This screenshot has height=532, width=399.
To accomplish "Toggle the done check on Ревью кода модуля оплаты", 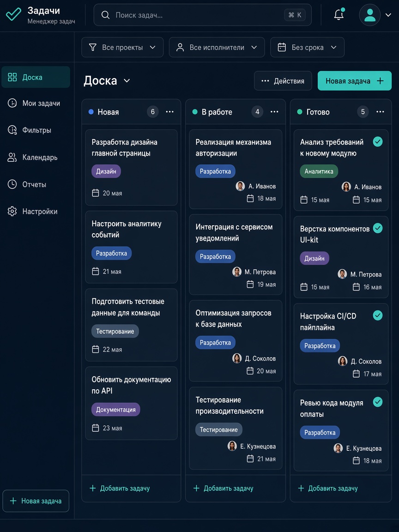I will 378,402.
